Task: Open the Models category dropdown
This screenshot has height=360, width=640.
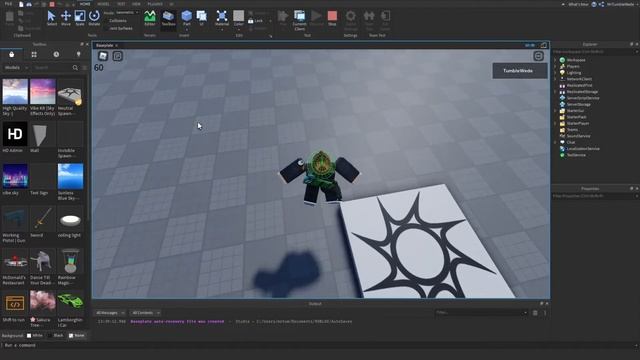Action: click(16, 68)
